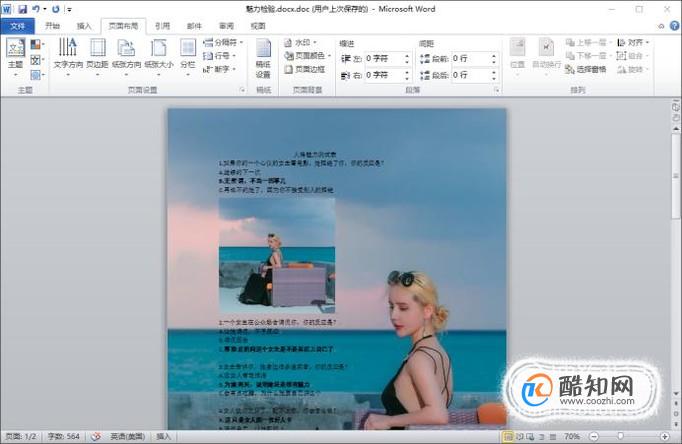682x444 pixels.
Task: Open theme colors dropdown
Action: point(37,44)
